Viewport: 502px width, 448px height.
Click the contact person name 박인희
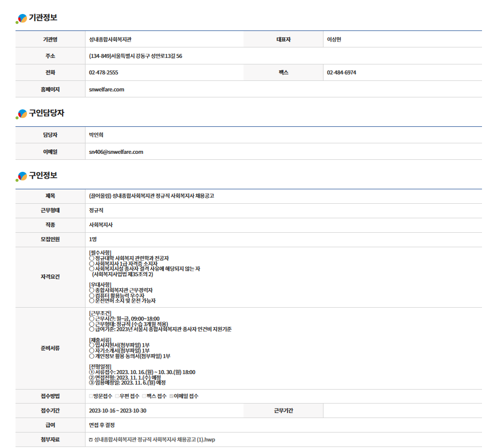[x=96, y=135]
